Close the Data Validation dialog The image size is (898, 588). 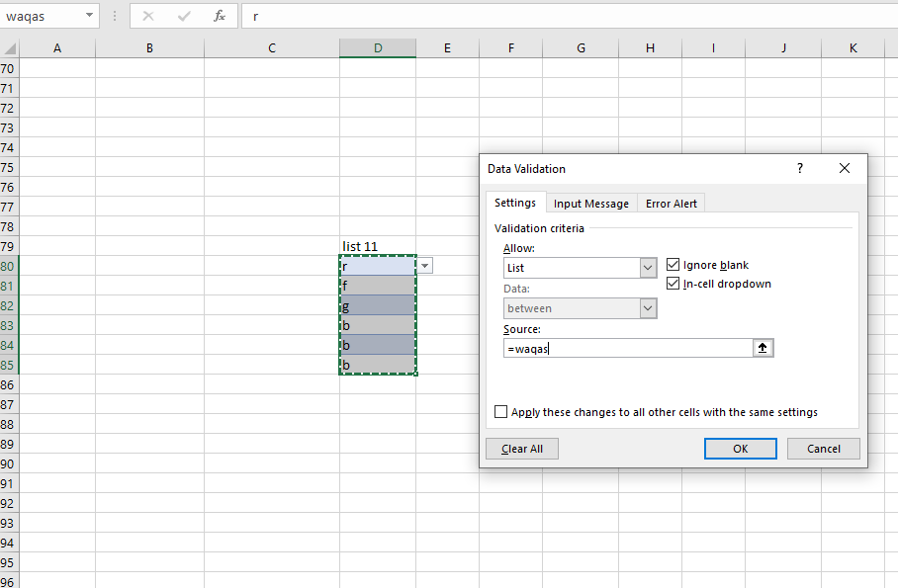point(844,168)
